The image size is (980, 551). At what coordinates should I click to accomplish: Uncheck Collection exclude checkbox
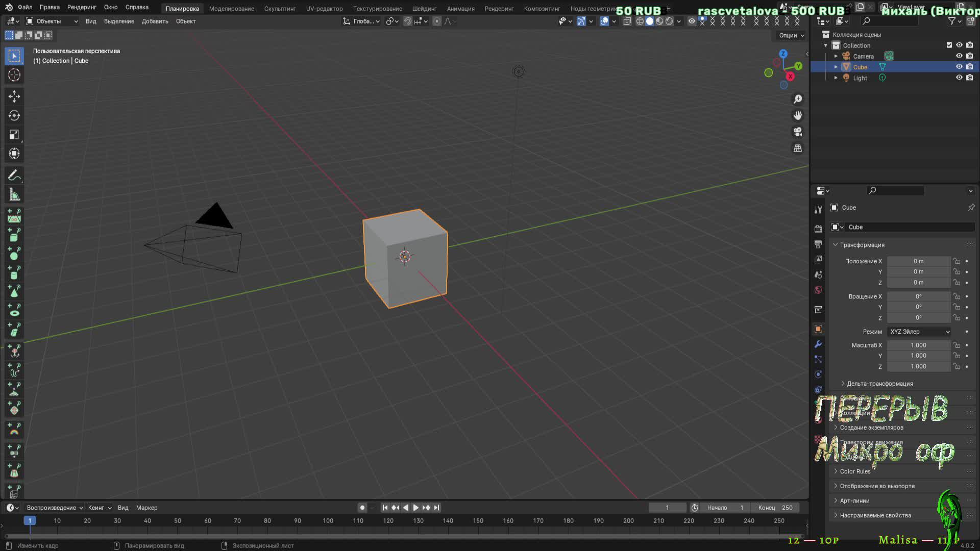pos(949,45)
